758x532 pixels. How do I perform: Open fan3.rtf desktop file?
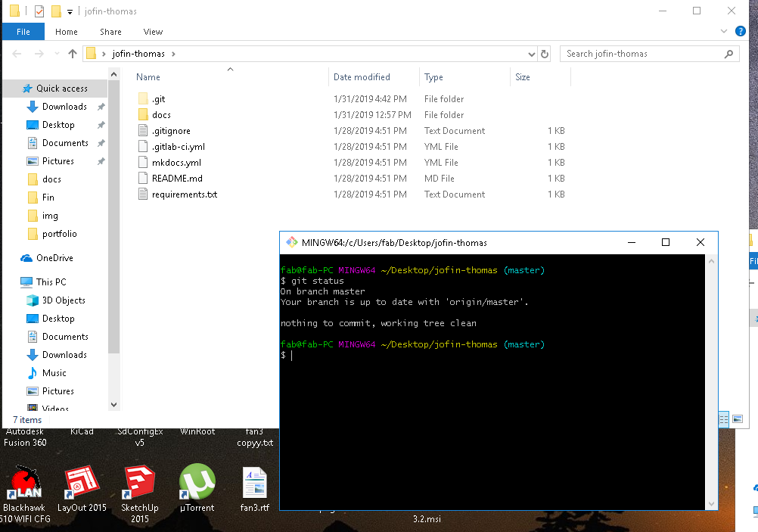tap(255, 490)
